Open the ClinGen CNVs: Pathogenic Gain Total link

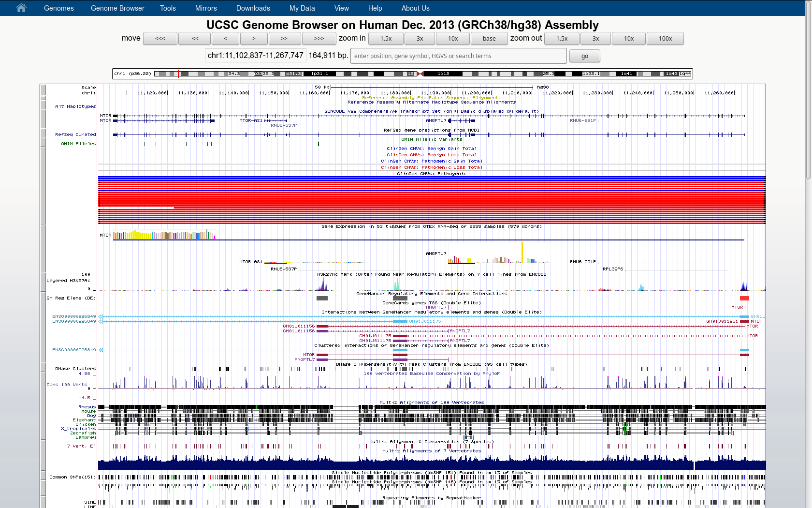pyautogui.click(x=433, y=161)
